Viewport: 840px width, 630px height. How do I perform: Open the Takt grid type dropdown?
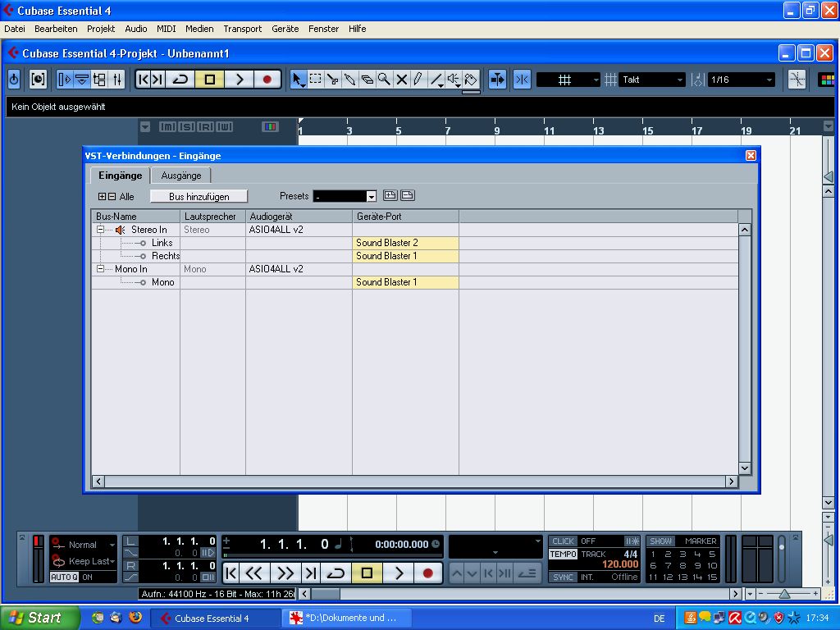651,80
